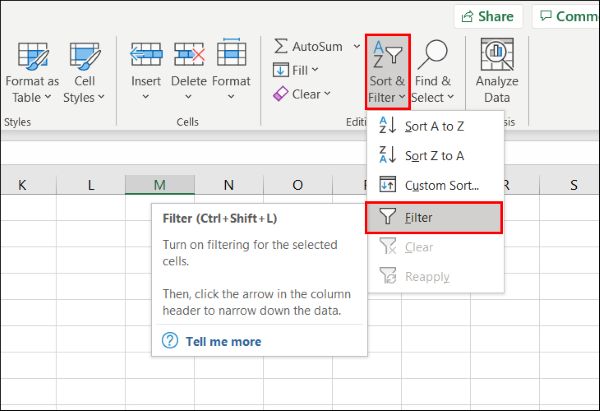Expand the Fill dropdown arrow
The height and width of the screenshot is (411, 600).
315,70
